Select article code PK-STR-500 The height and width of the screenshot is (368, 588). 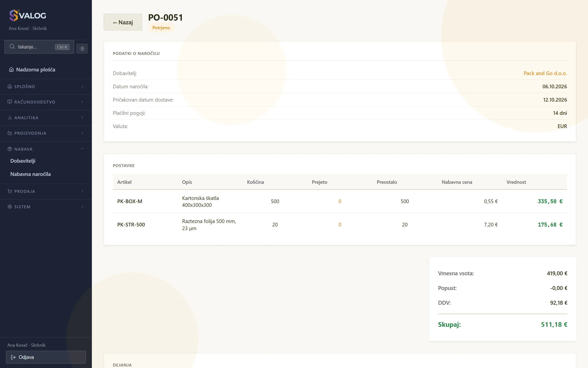click(x=131, y=225)
